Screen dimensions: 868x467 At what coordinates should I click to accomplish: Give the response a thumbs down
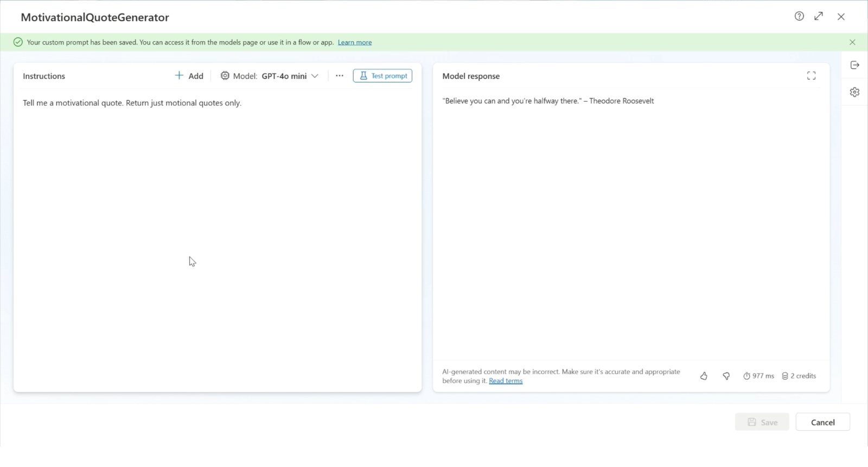[x=726, y=376]
